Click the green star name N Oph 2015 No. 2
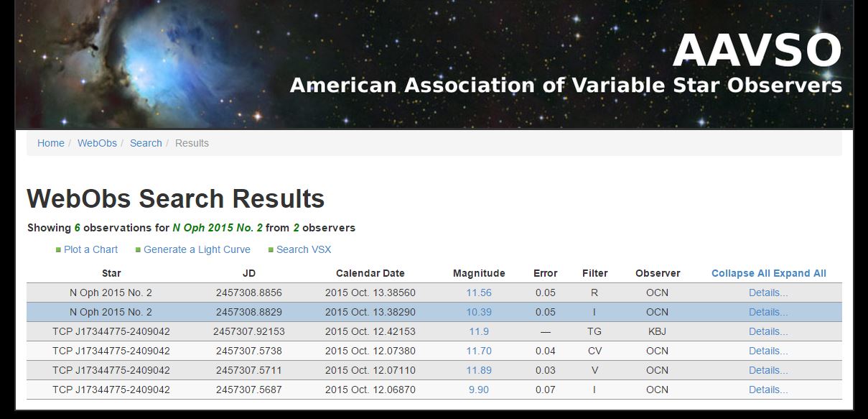The image size is (868, 419). click(x=218, y=228)
